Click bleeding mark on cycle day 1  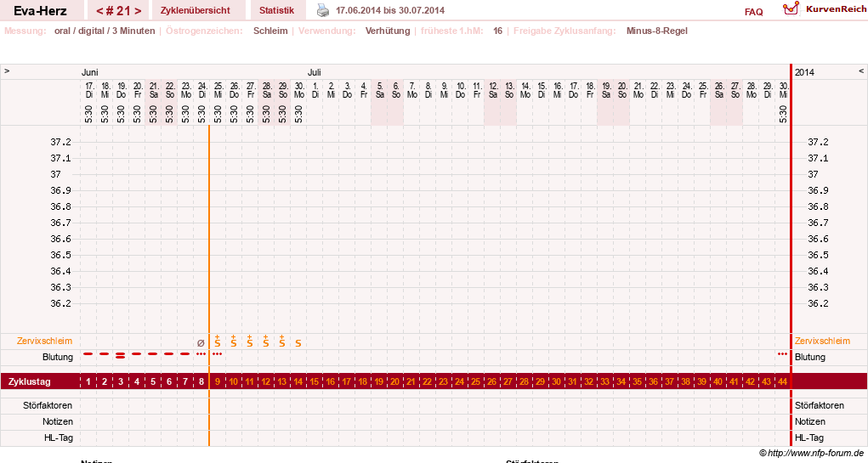click(88, 353)
